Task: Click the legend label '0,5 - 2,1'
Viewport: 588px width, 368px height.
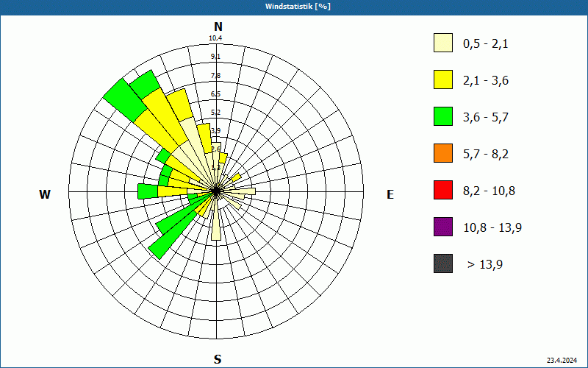Action: point(486,44)
